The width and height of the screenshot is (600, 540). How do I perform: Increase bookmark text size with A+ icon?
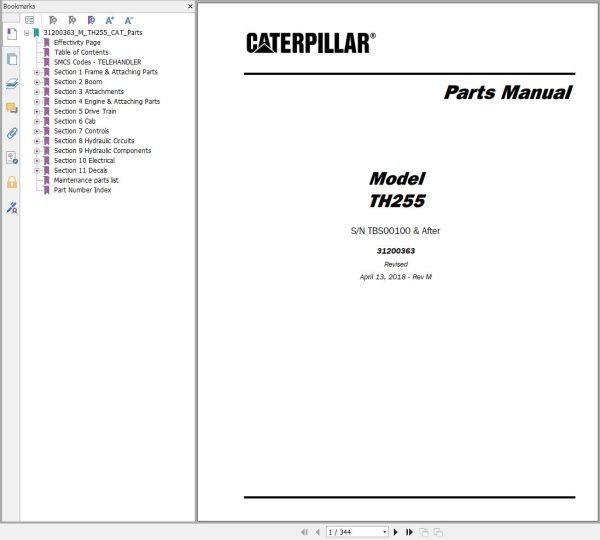[110, 20]
